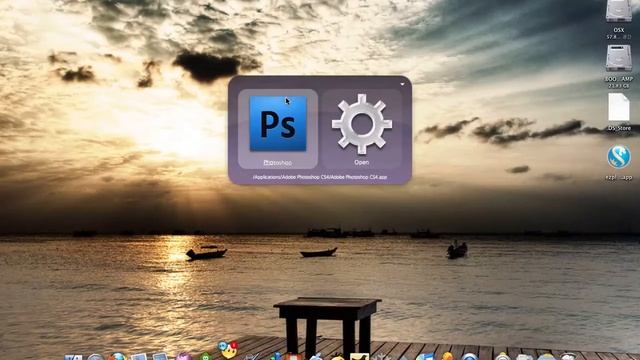
Task: Select the second hard drive icon on the desktop
Action: coord(619,58)
